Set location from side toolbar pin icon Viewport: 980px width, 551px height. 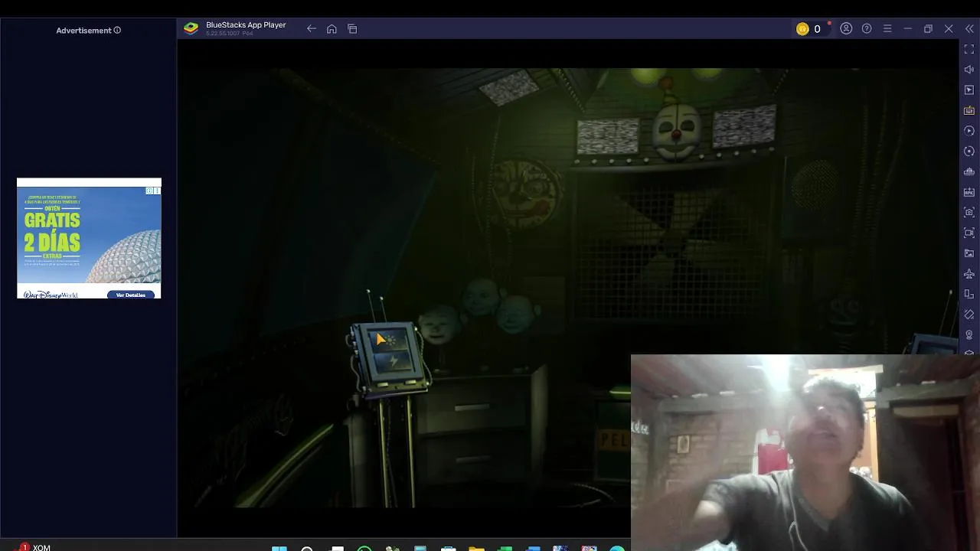click(x=969, y=335)
